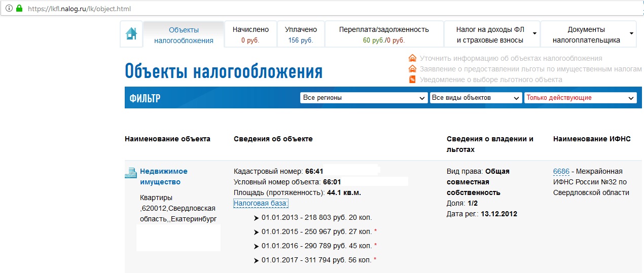Click Сведения об объекте column header
This screenshot has height=273, width=644.
pos(273,139)
